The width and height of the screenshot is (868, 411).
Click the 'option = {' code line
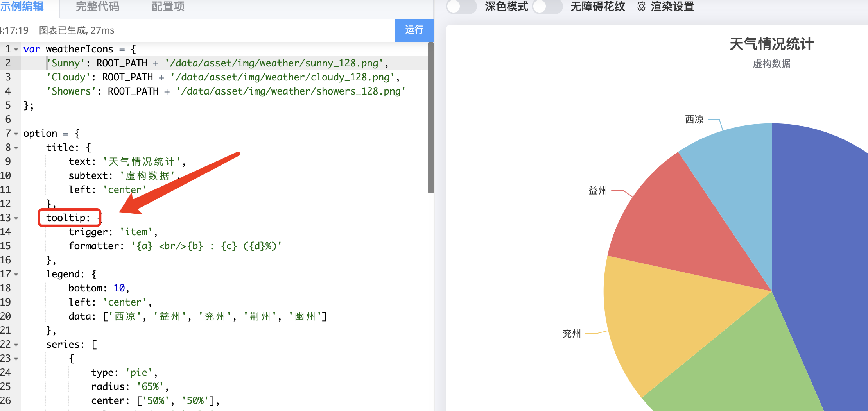tap(52, 134)
